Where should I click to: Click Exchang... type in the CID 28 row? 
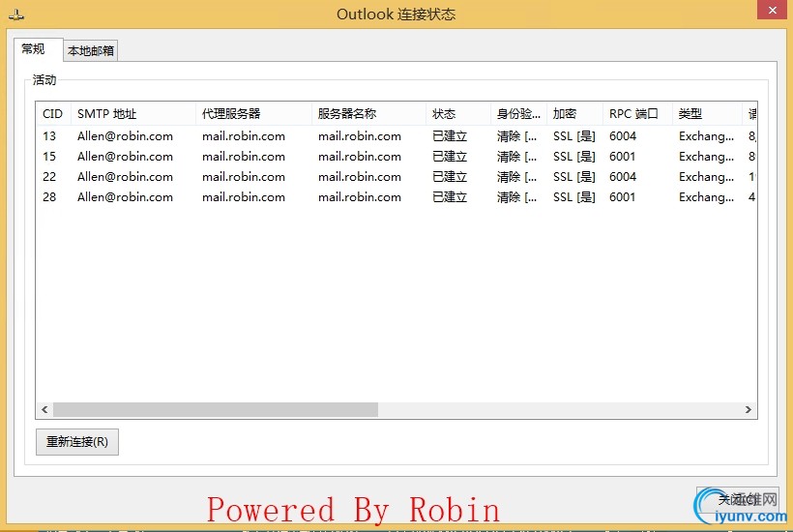click(706, 196)
